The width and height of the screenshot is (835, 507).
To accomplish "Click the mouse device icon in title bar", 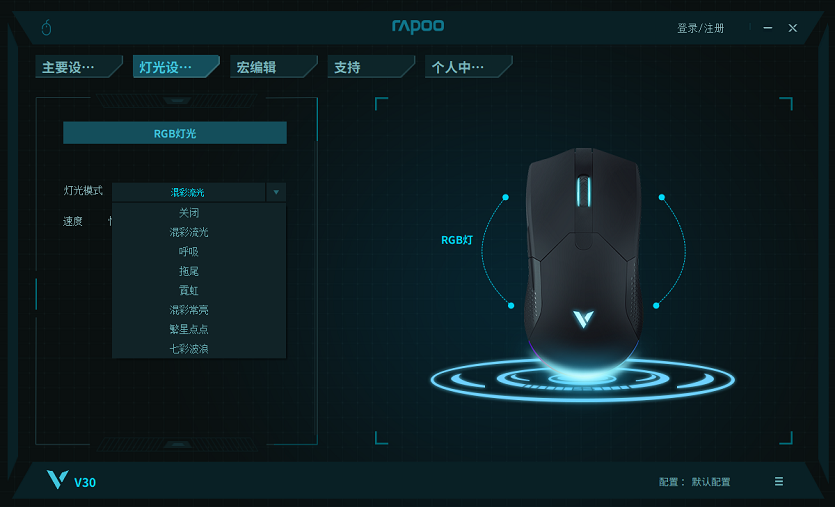I will point(46,27).
